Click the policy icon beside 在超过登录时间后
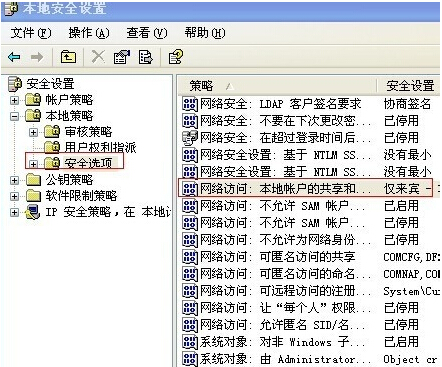The width and height of the screenshot is (442, 367). (x=190, y=138)
